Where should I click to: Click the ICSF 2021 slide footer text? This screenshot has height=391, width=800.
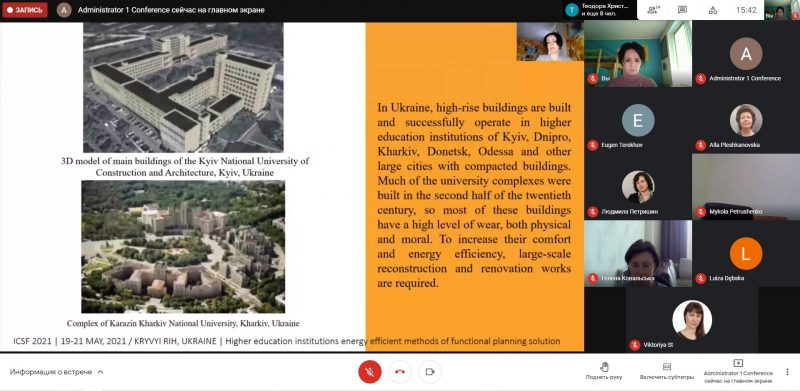(x=286, y=341)
